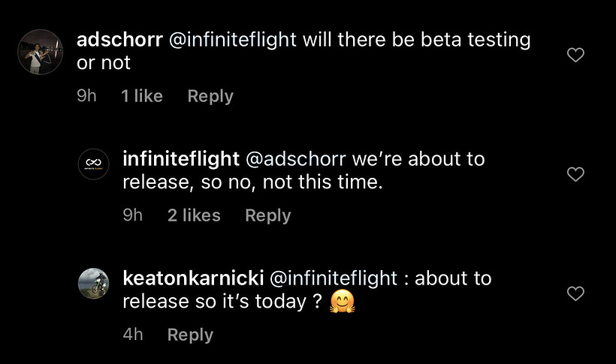This screenshot has width=616, height=364.
Task: Open the keatonkarnicki username link
Action: (192, 278)
